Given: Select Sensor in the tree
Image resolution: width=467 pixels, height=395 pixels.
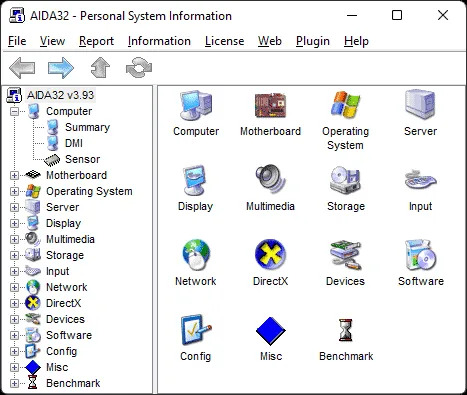Looking at the screenshot, I should [x=82, y=159].
